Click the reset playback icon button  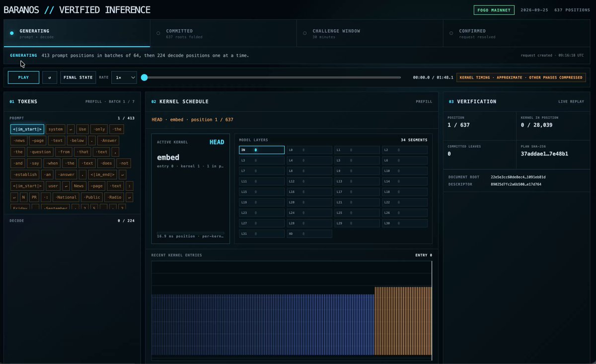(x=50, y=77)
